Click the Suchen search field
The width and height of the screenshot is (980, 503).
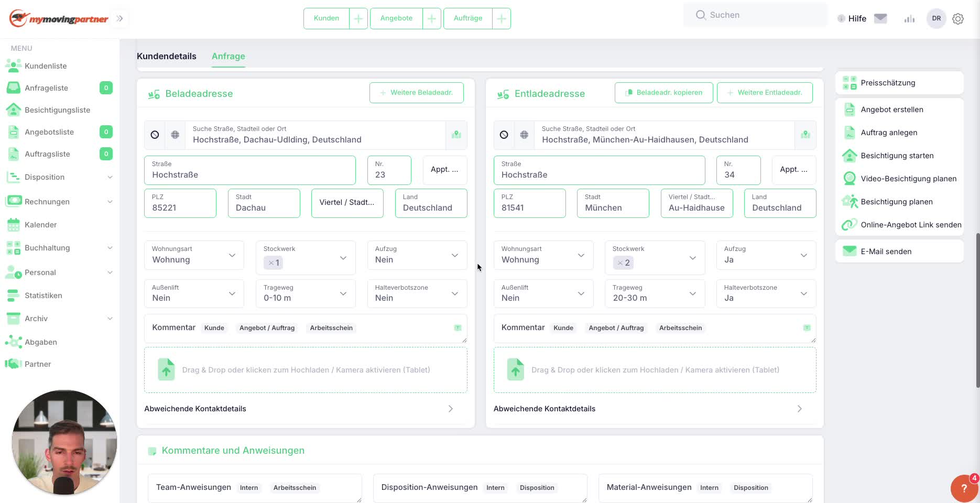pos(755,15)
